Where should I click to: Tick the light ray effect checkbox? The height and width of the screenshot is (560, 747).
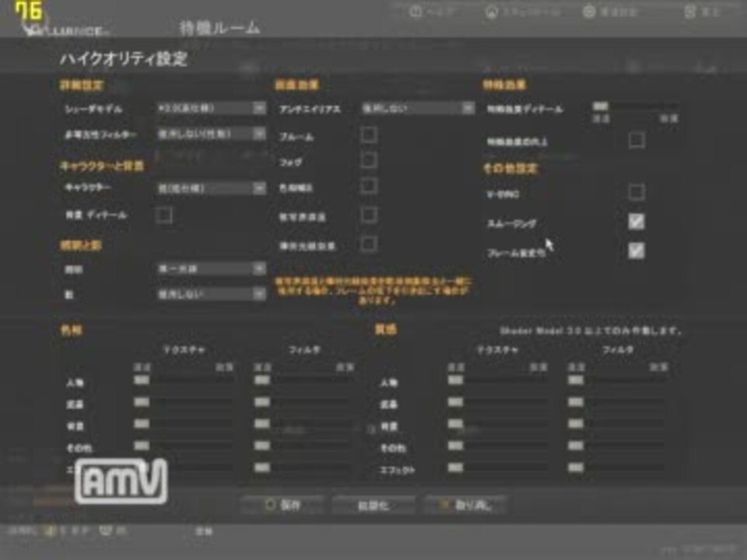[369, 243]
